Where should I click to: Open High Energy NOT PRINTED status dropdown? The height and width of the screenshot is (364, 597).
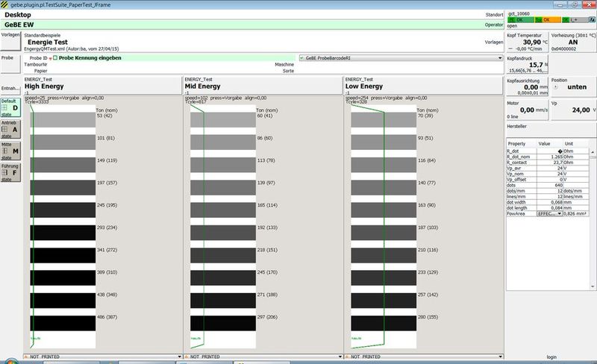pyautogui.click(x=179, y=357)
